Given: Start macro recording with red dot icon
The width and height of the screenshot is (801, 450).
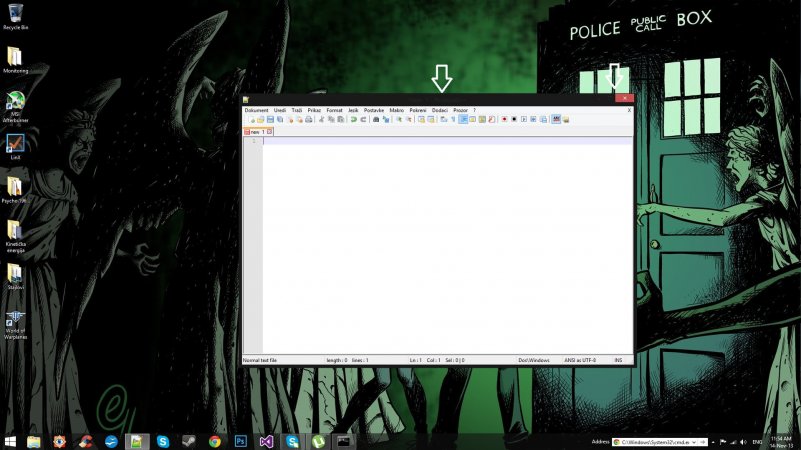Looking at the screenshot, I should 504,120.
